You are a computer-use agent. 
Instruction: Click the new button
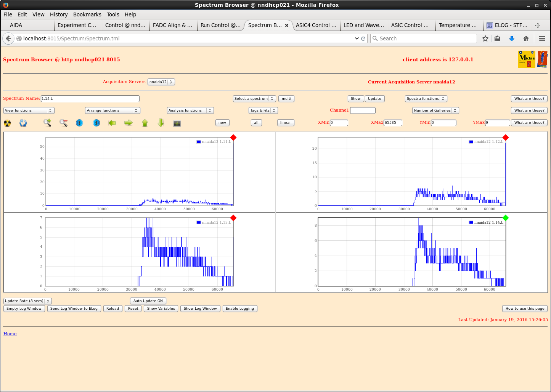pyautogui.click(x=222, y=123)
